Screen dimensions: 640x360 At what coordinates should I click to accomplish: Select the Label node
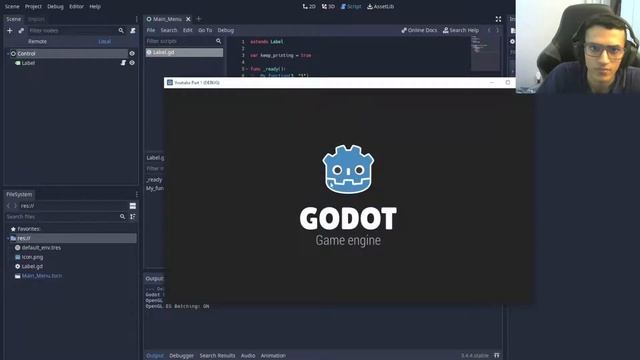click(28, 63)
